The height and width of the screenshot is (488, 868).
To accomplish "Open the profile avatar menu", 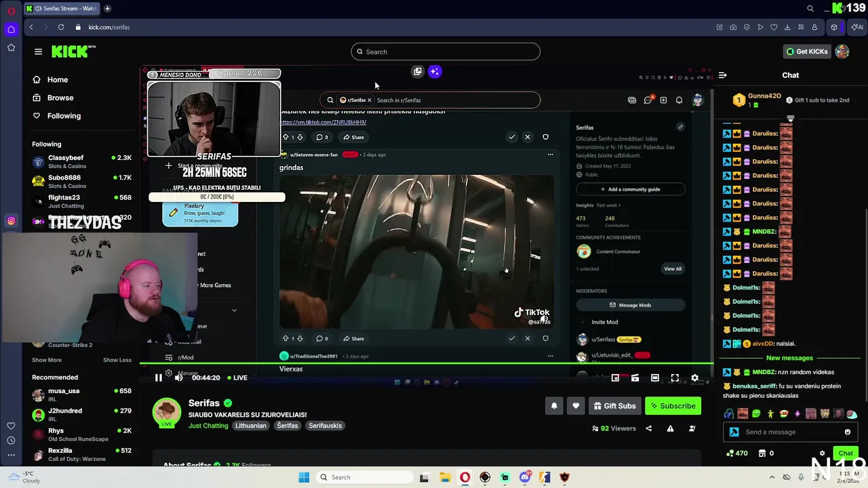I will [842, 52].
